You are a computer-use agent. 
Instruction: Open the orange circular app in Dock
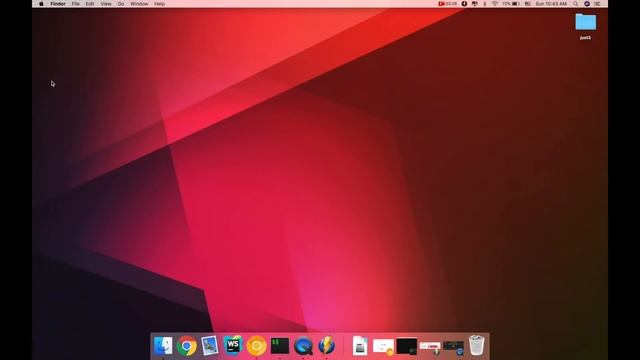pyautogui.click(x=256, y=346)
